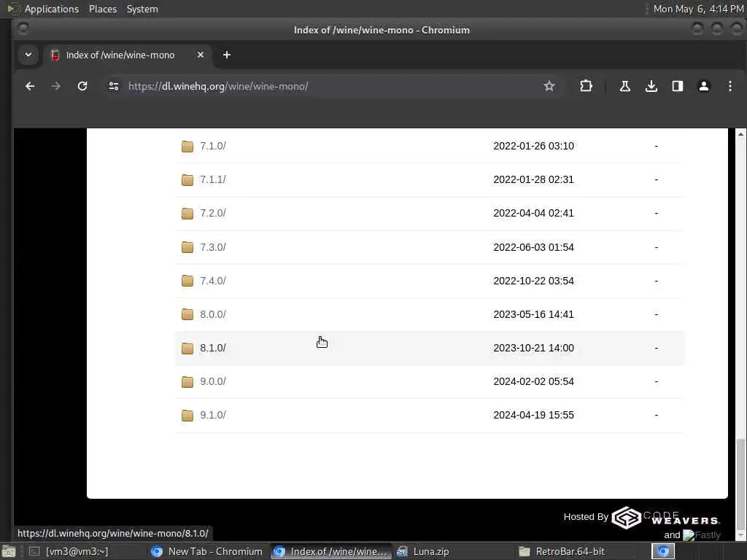Switch to the [vm3@vm3:~] terminal task
747x560 pixels.
click(85, 551)
